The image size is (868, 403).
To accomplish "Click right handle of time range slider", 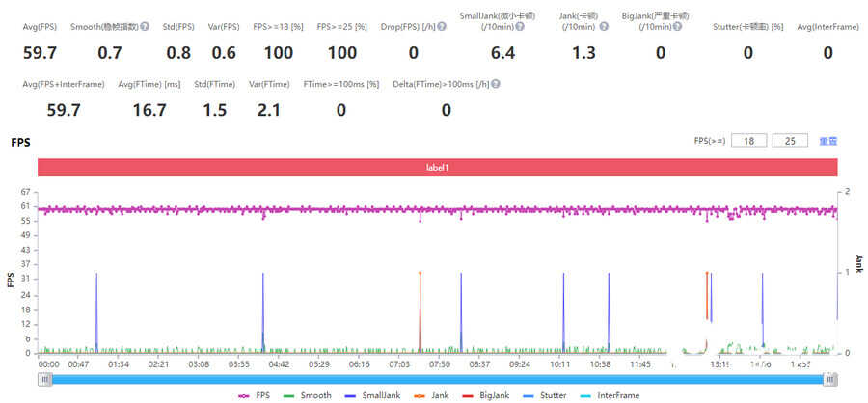I will (829, 379).
